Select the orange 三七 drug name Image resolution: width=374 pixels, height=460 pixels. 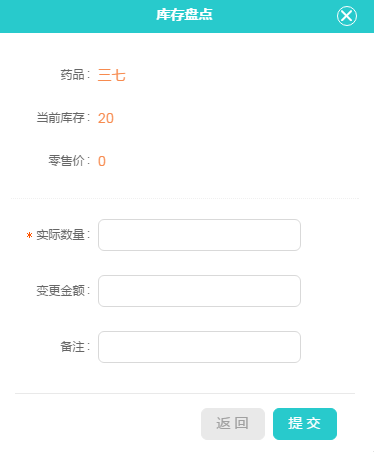pos(112,75)
